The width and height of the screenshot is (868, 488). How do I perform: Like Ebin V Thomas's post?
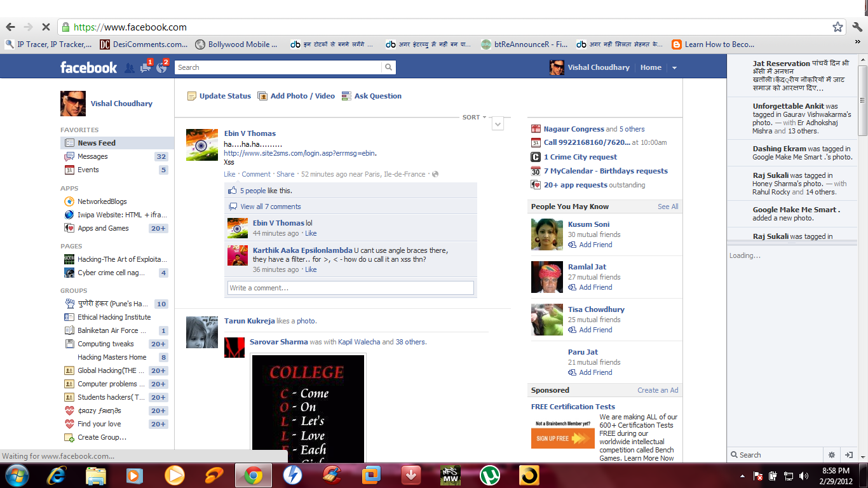click(x=229, y=173)
